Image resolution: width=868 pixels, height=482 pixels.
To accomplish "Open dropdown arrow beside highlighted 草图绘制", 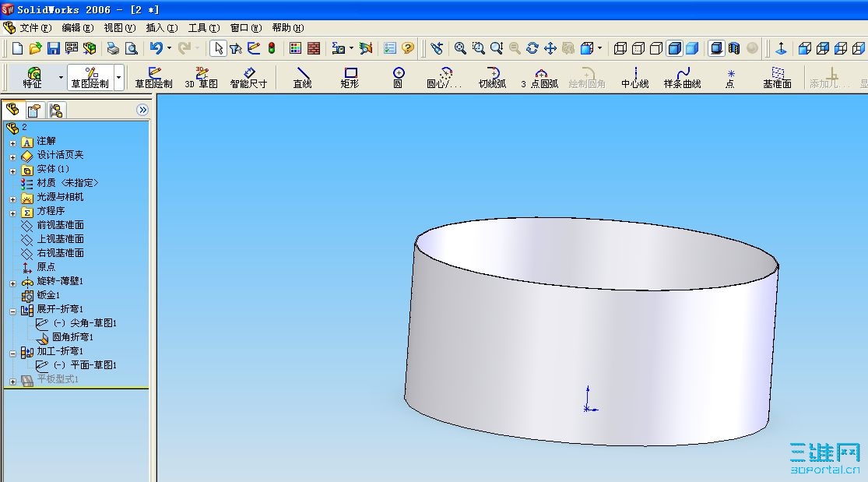I will (x=118, y=78).
